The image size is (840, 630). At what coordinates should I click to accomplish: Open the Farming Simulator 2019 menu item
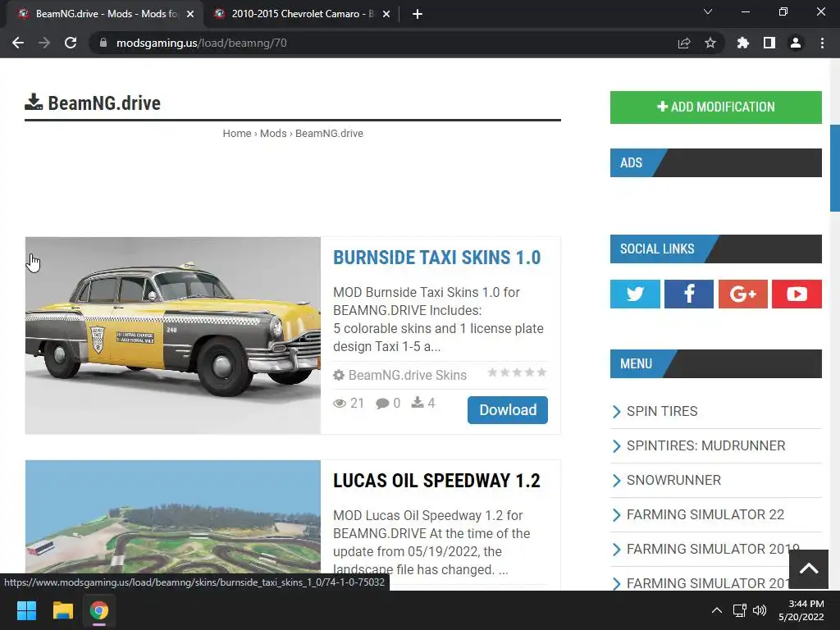tap(713, 549)
